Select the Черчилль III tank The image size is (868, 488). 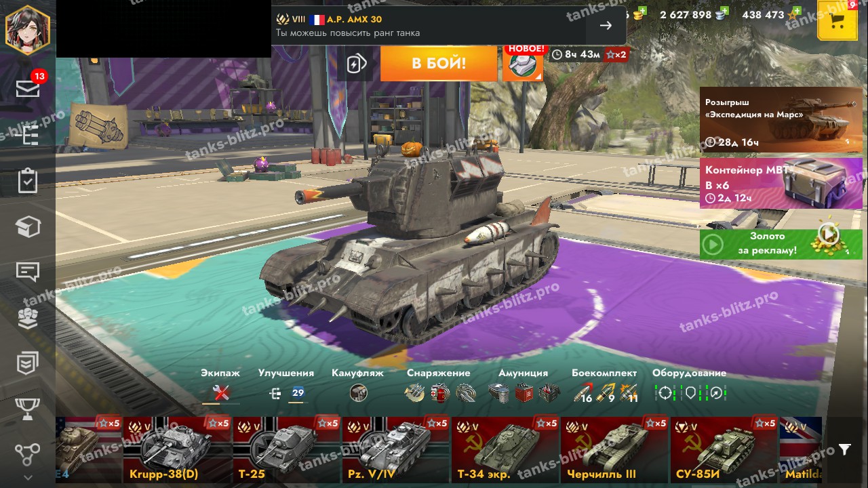[615, 449]
